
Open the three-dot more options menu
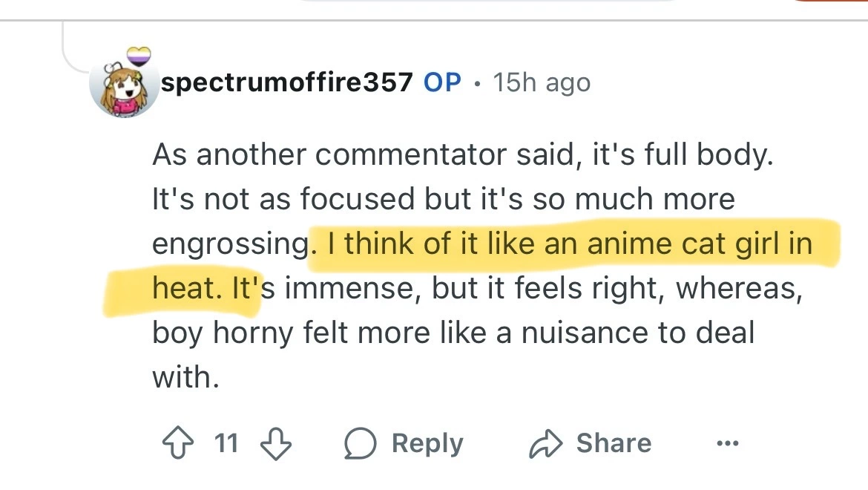click(727, 443)
